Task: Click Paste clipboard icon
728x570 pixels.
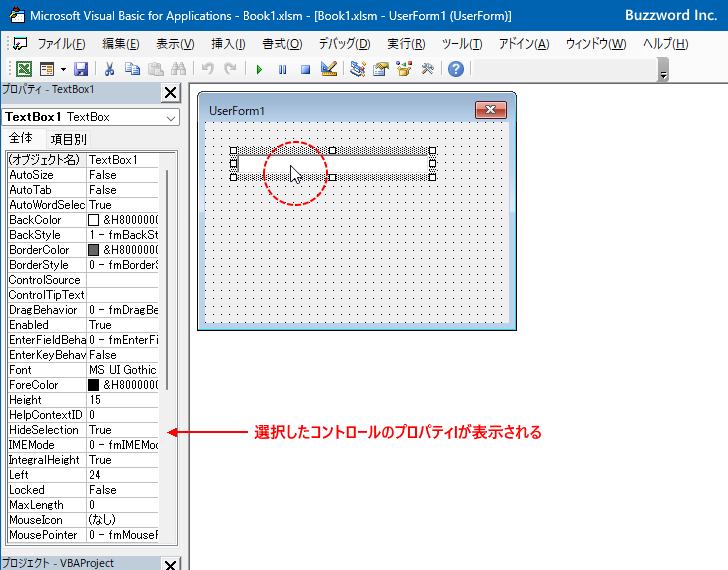Action: (x=156, y=69)
